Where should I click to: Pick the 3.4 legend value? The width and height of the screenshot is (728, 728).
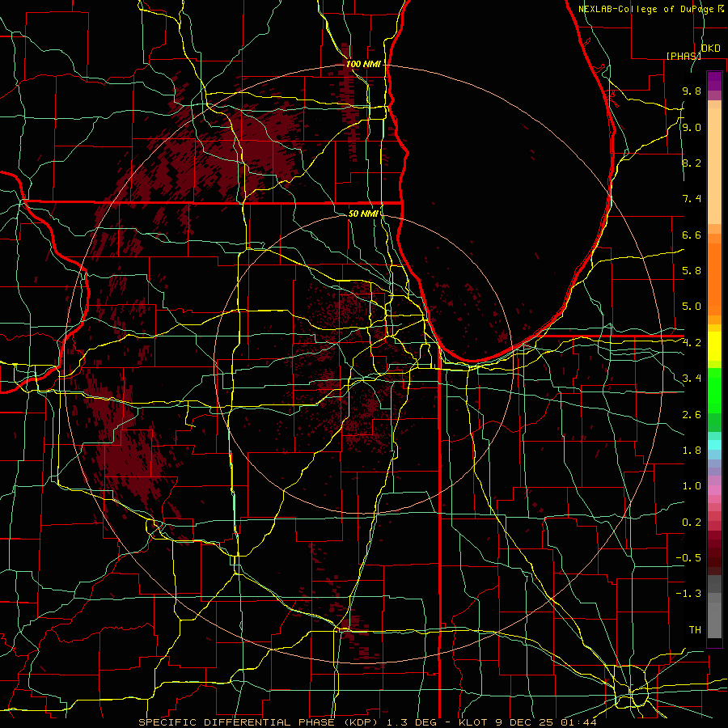[x=692, y=379]
